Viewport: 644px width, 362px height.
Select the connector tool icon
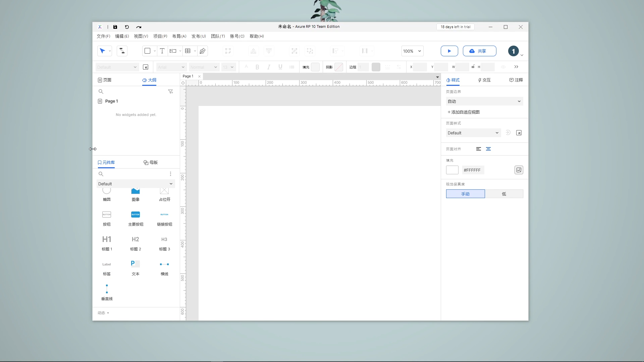122,51
